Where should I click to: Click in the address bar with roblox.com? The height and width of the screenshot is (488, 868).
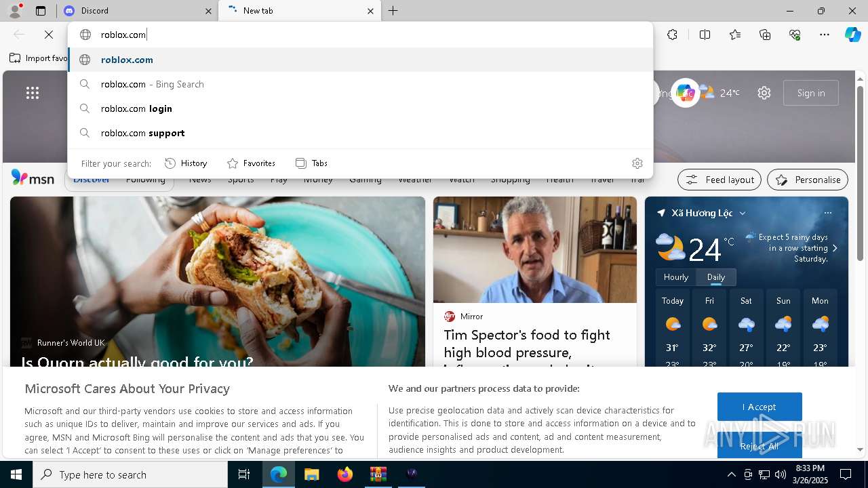point(360,35)
